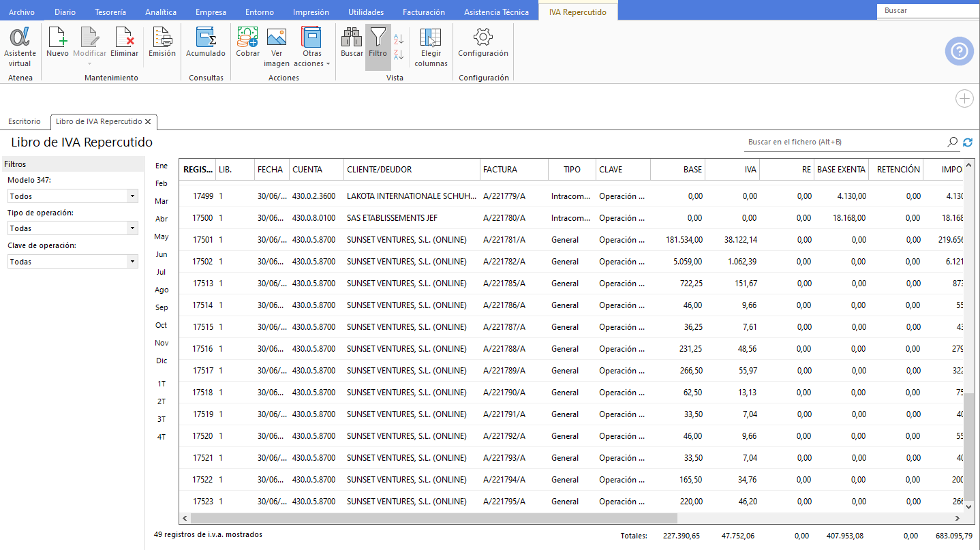Select register 17520 cell
This screenshot has width=980, height=550.
click(198, 436)
